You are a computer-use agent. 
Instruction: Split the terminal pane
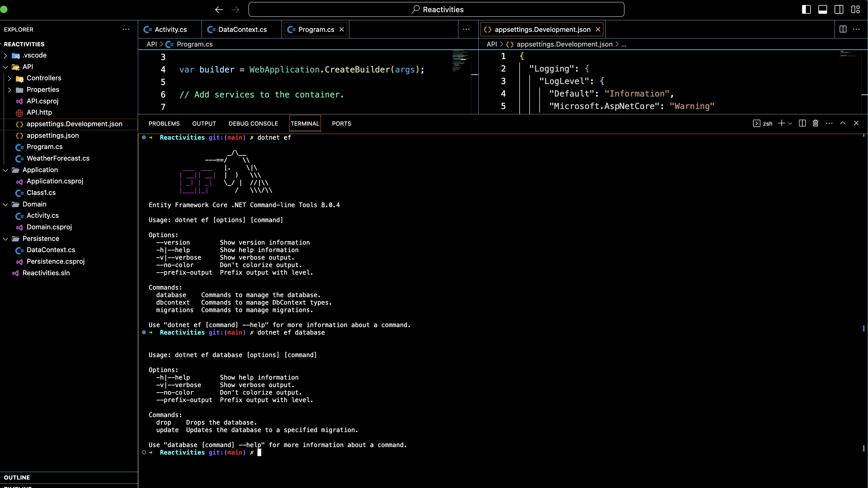[802, 123]
